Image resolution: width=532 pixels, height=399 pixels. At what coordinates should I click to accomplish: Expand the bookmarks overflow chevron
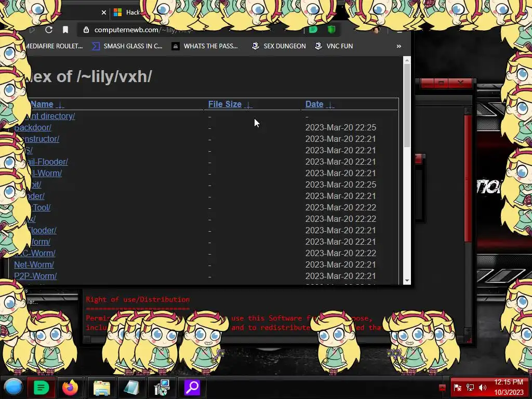pos(398,46)
